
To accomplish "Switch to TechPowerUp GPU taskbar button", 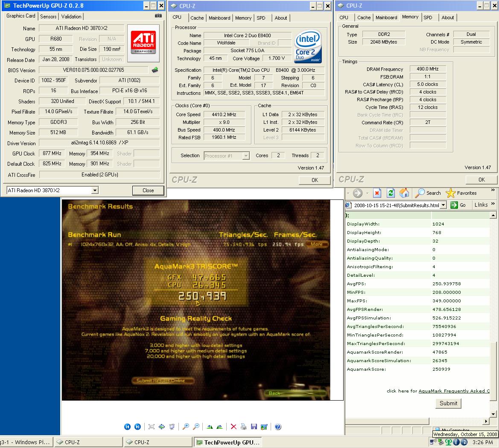I will (228, 442).
